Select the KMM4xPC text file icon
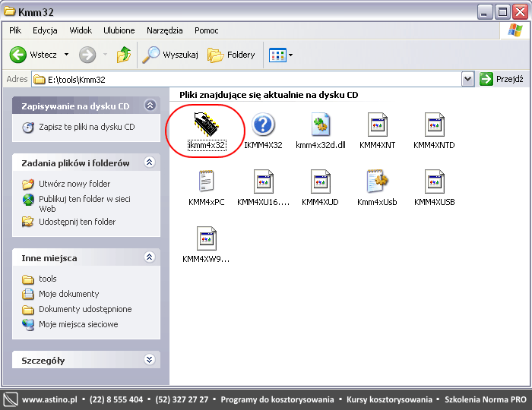The height and width of the screenshot is (410, 532). tap(206, 181)
